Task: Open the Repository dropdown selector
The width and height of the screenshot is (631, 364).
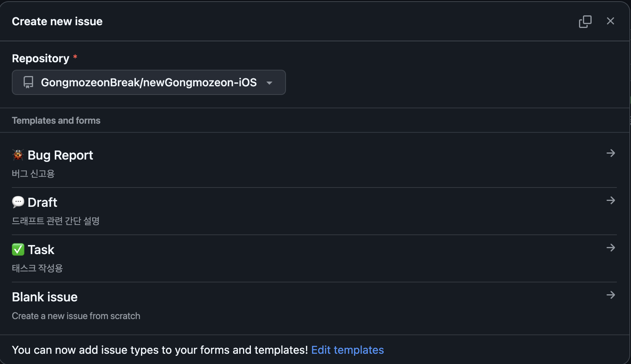Action: [x=148, y=82]
